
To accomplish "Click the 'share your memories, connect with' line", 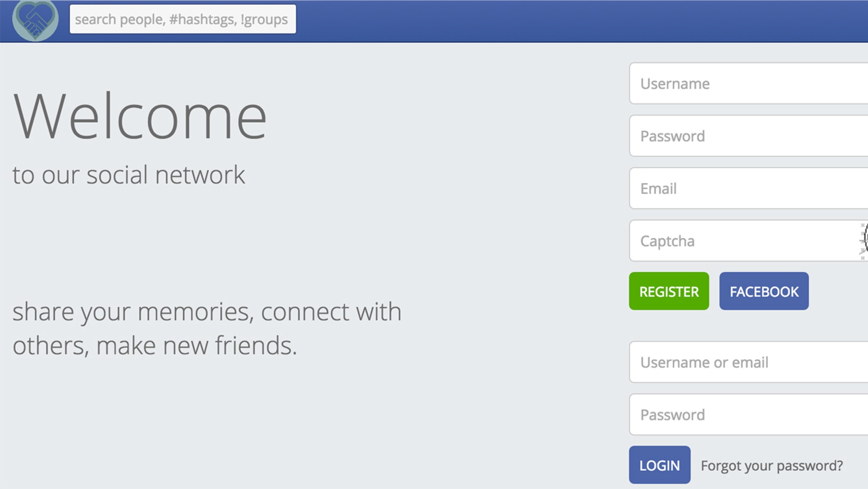I will pos(207,312).
